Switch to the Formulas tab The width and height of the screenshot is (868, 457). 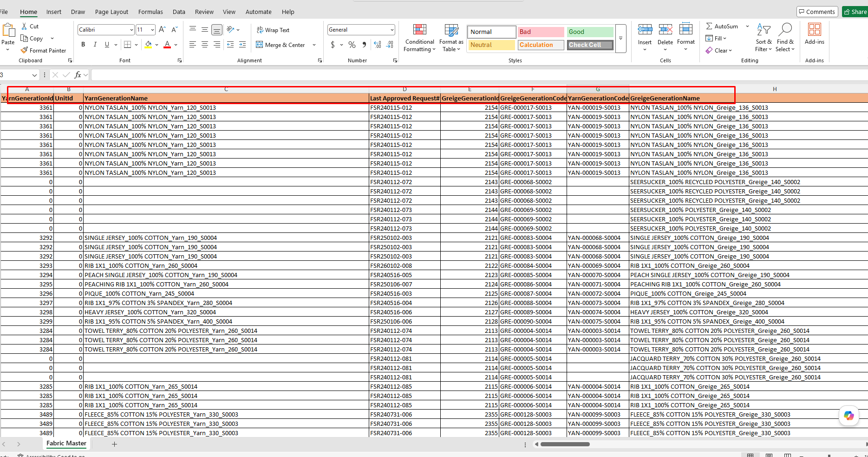coord(150,12)
